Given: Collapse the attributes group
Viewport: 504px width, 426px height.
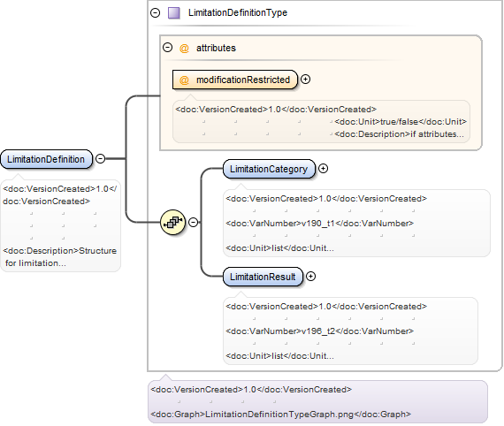Looking at the screenshot, I should [167, 48].
